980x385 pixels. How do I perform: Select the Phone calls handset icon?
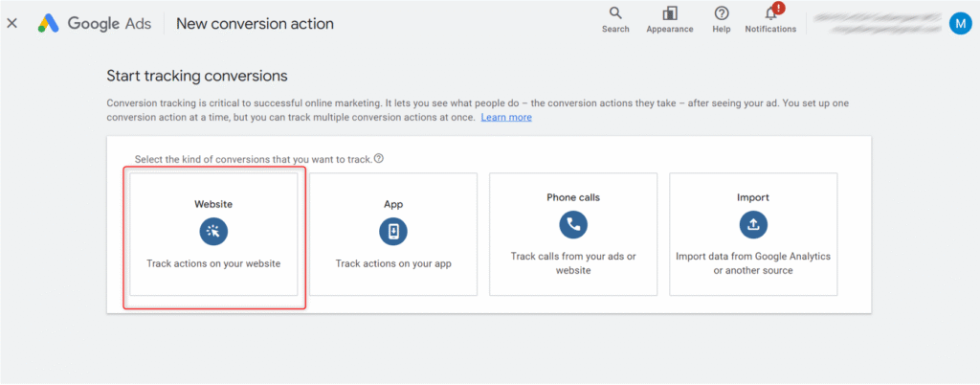[x=573, y=225]
